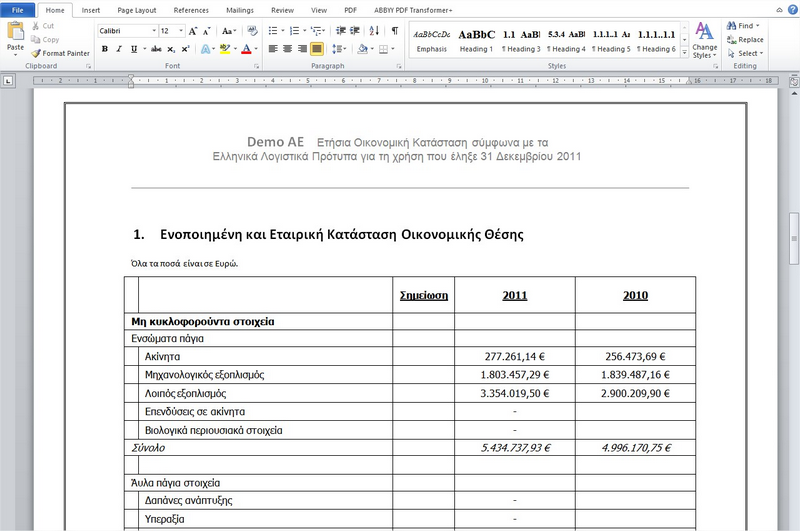The width and height of the screenshot is (800, 531).
Task: Open the Clipboard pane launcher
Action: coord(88,66)
